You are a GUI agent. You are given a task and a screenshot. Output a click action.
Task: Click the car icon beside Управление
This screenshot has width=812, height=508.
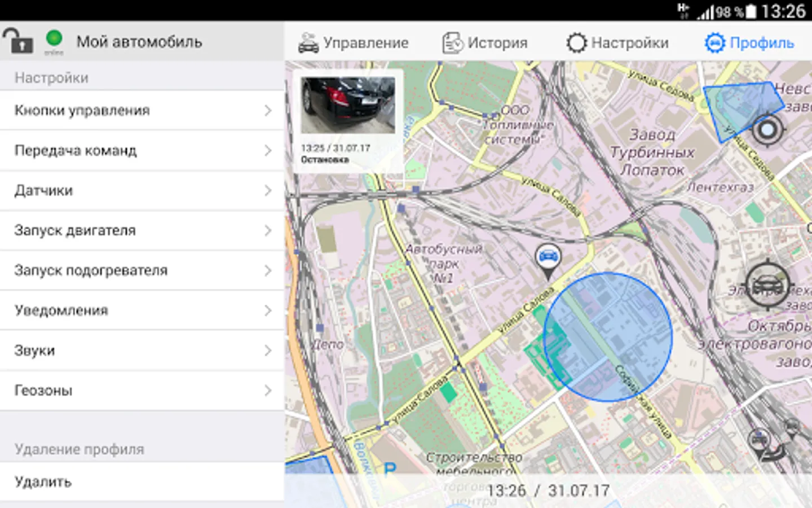point(308,43)
